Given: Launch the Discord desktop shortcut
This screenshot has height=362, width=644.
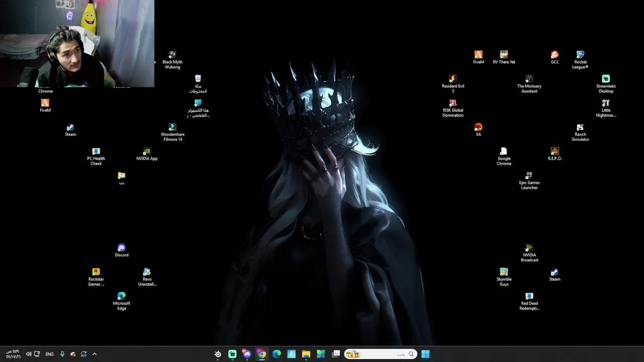Looking at the screenshot, I should click(121, 250).
